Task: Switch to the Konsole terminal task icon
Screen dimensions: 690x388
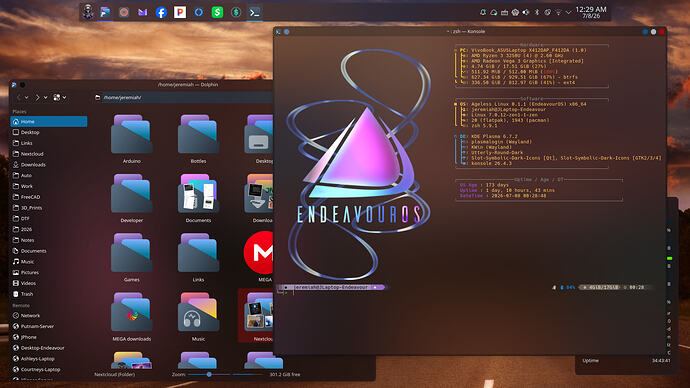Action: [254, 12]
